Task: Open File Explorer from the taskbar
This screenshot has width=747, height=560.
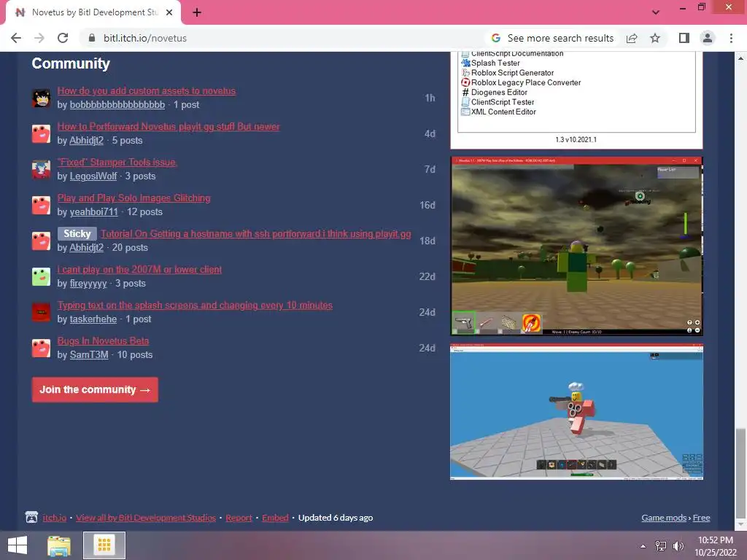Action: point(58,545)
